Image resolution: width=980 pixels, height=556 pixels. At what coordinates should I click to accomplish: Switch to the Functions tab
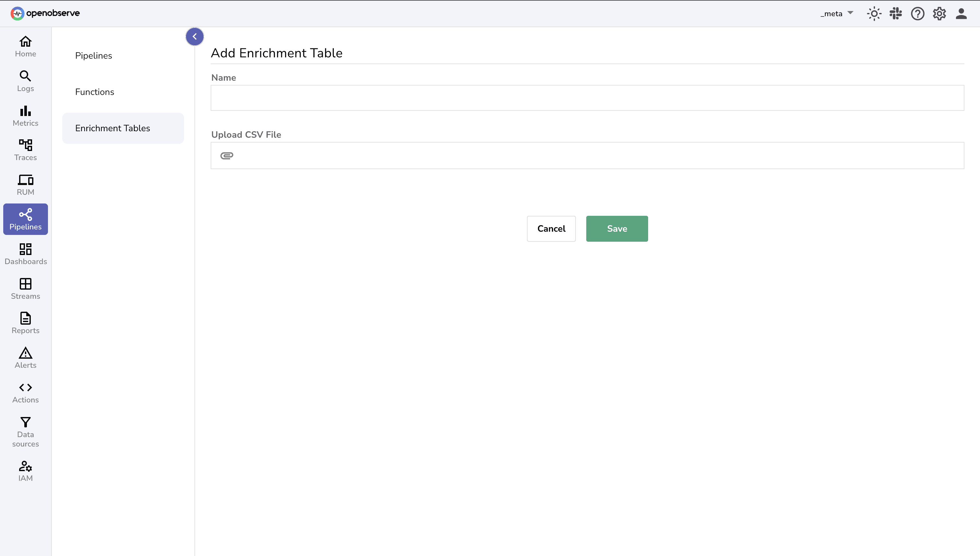[95, 92]
